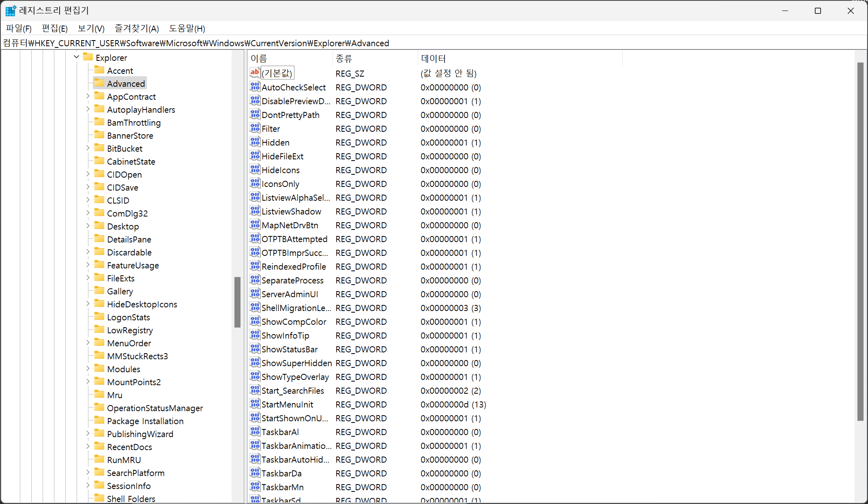Expand the AppContract key
This screenshot has width=868, height=504.
[x=88, y=97]
